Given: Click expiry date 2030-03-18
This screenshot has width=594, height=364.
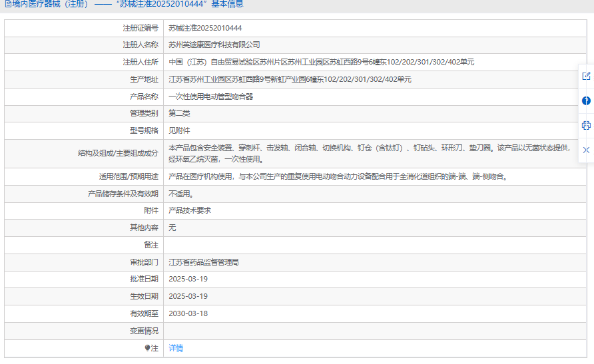Looking at the screenshot, I should [x=188, y=313].
